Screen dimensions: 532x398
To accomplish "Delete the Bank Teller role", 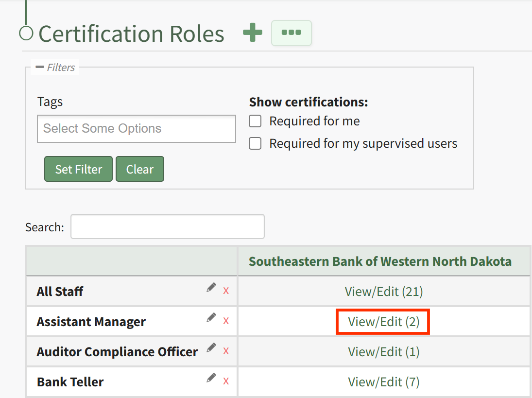I will tap(226, 381).
